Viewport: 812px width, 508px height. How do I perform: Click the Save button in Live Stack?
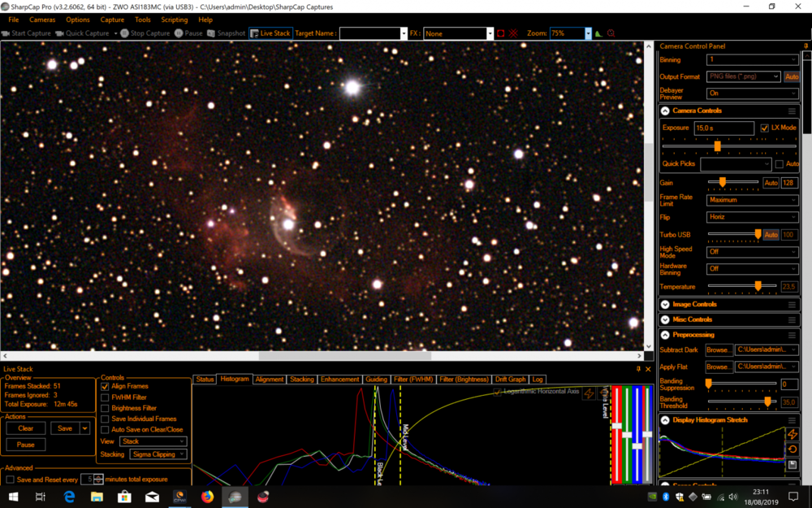pyautogui.click(x=65, y=428)
